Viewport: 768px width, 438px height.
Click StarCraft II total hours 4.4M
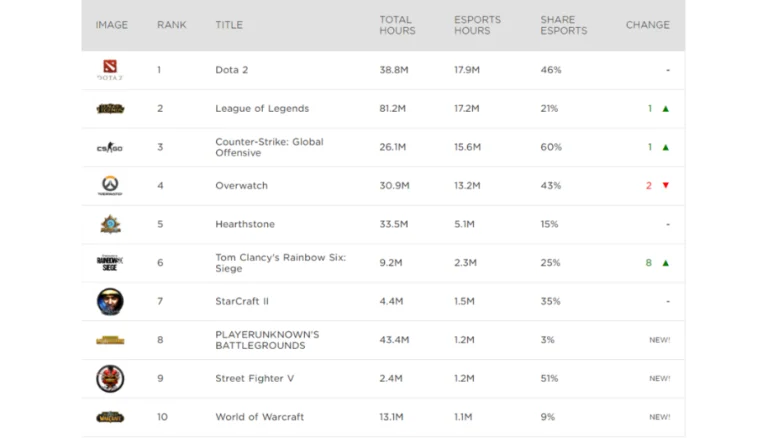391,301
